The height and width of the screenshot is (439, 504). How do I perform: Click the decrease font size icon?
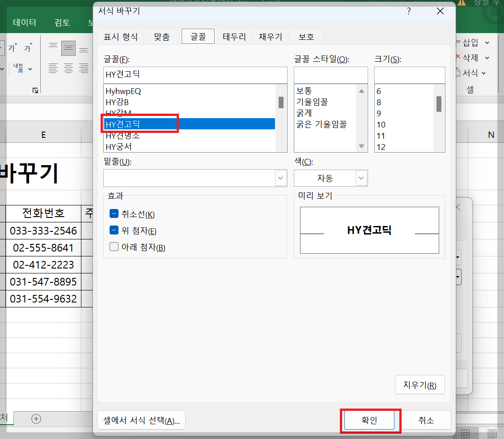click(x=27, y=47)
